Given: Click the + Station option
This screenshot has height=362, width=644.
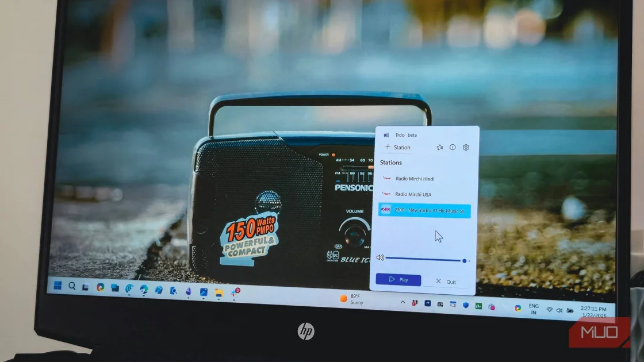Looking at the screenshot, I should [x=397, y=147].
